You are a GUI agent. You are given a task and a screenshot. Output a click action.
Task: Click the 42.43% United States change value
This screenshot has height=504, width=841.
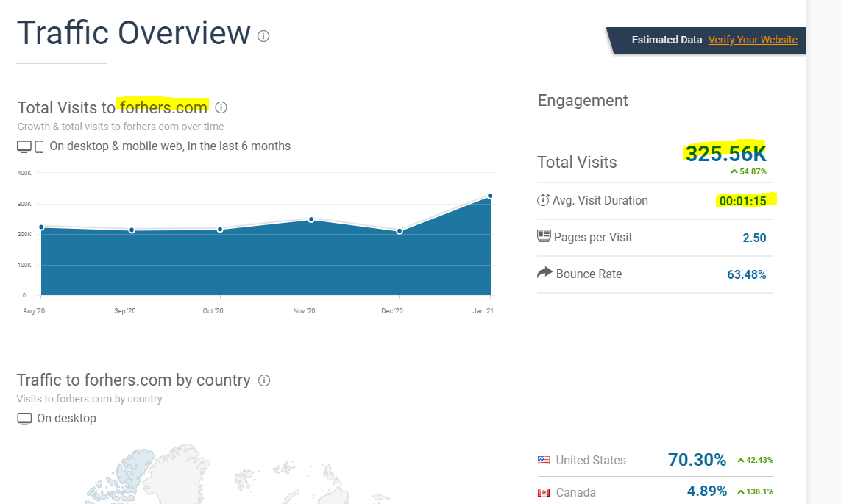coord(755,460)
